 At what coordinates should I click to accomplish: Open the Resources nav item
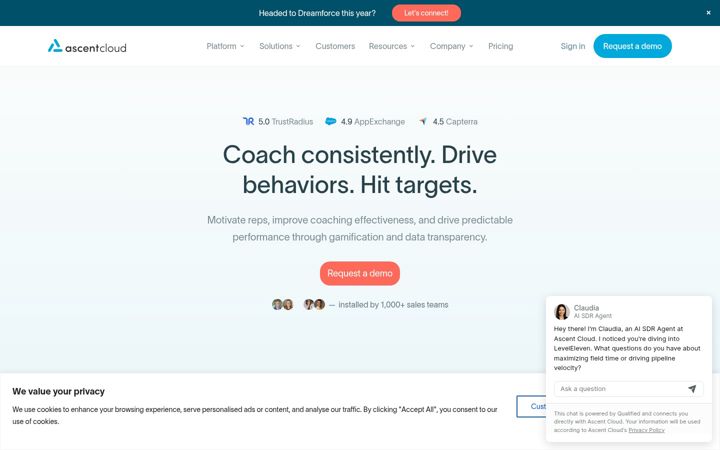pyautogui.click(x=388, y=46)
